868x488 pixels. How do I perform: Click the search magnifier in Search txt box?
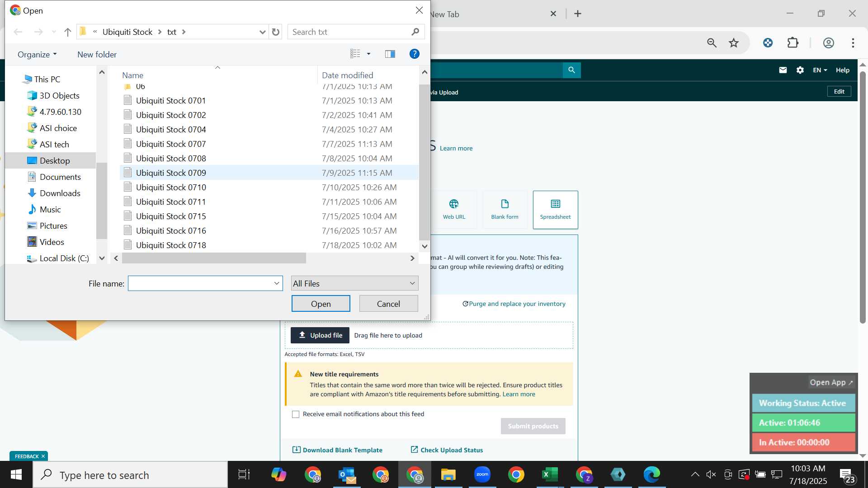[415, 32]
